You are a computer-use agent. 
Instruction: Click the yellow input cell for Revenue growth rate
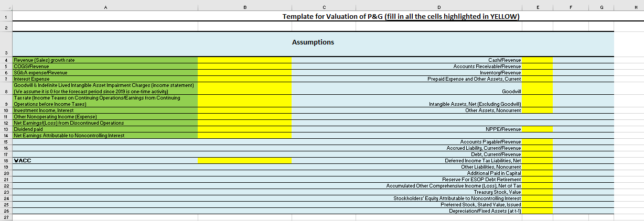[x=244, y=60]
